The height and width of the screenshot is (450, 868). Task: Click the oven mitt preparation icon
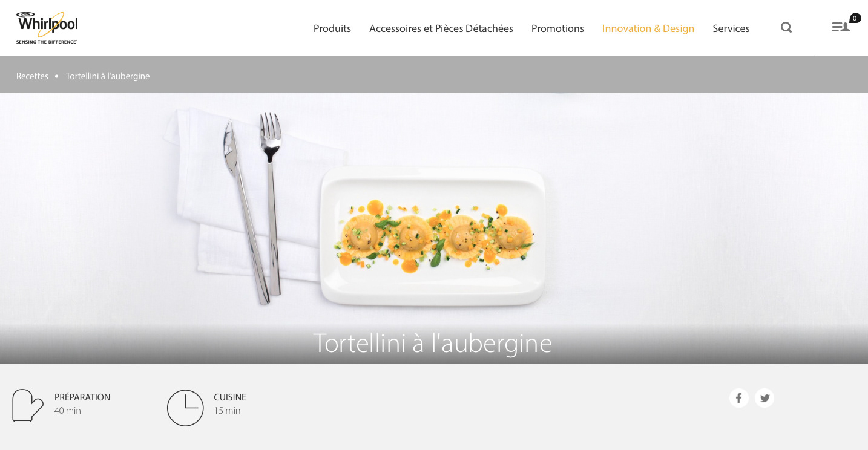point(28,405)
